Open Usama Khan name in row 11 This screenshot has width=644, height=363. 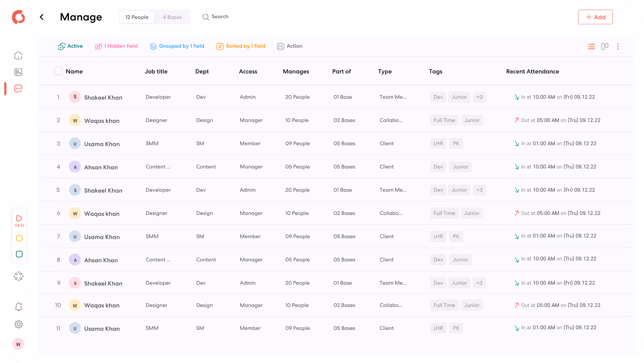(x=102, y=329)
